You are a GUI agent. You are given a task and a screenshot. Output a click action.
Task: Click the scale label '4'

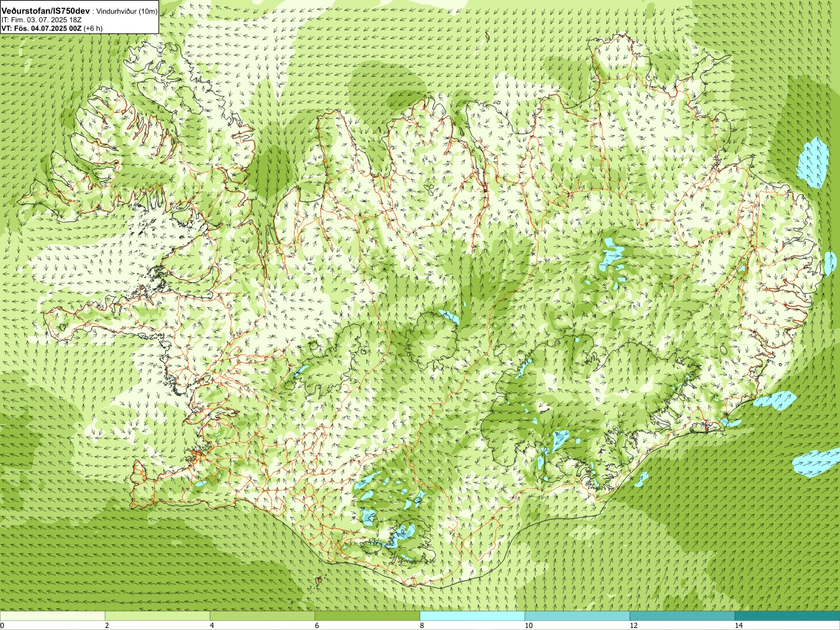[x=212, y=625]
